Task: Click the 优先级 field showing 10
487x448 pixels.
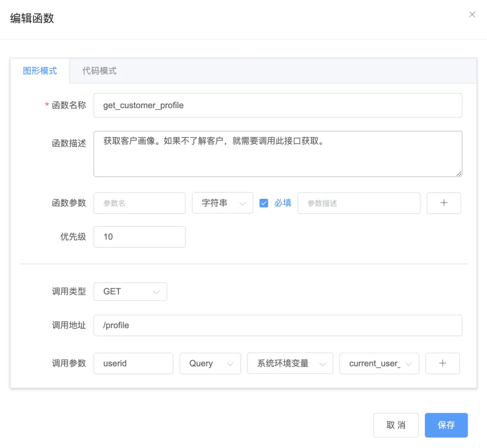Action: [139, 237]
